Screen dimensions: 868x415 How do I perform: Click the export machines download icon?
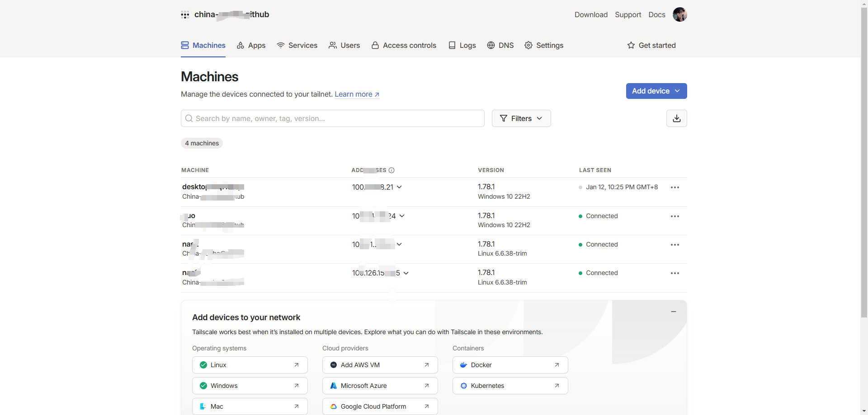point(676,118)
